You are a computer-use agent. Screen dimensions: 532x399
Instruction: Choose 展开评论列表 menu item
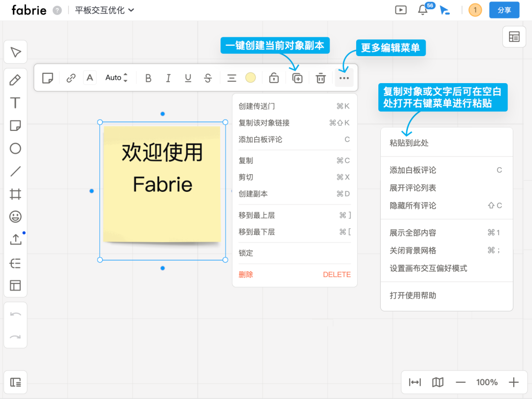click(x=446, y=188)
